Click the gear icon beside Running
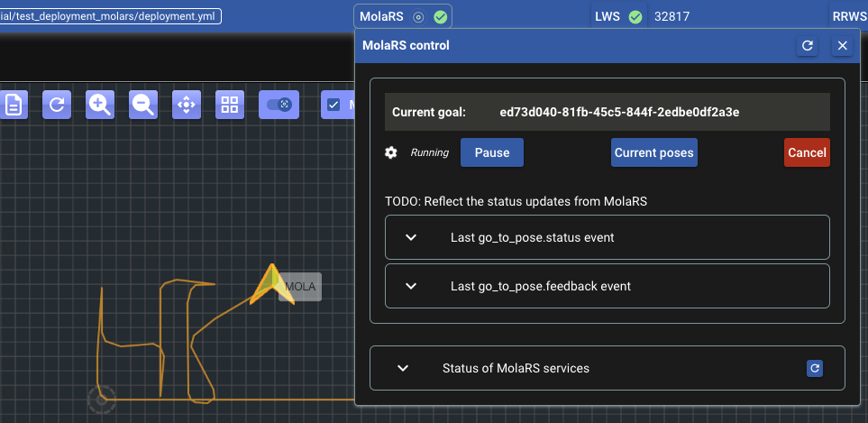The image size is (868, 423). click(391, 152)
